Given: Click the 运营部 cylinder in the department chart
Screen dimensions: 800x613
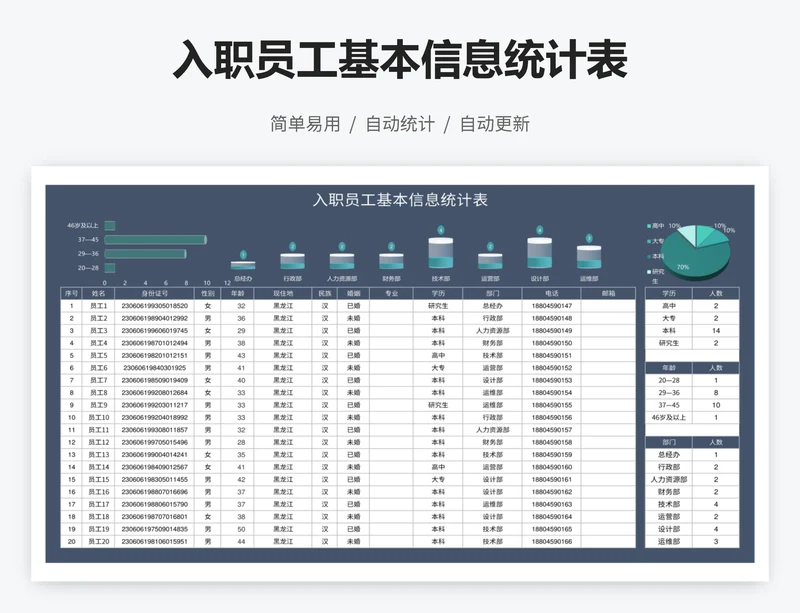Looking at the screenshot, I should coord(490,261).
